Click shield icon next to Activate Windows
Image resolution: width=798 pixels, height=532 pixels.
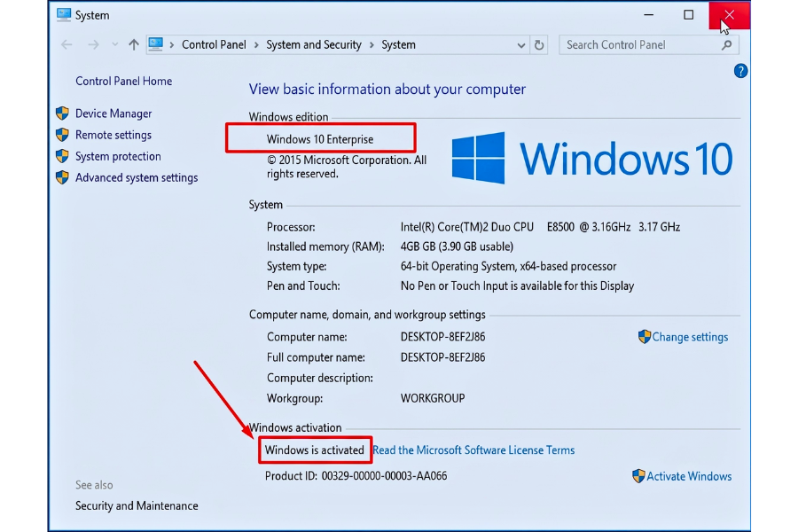pyautogui.click(x=638, y=476)
